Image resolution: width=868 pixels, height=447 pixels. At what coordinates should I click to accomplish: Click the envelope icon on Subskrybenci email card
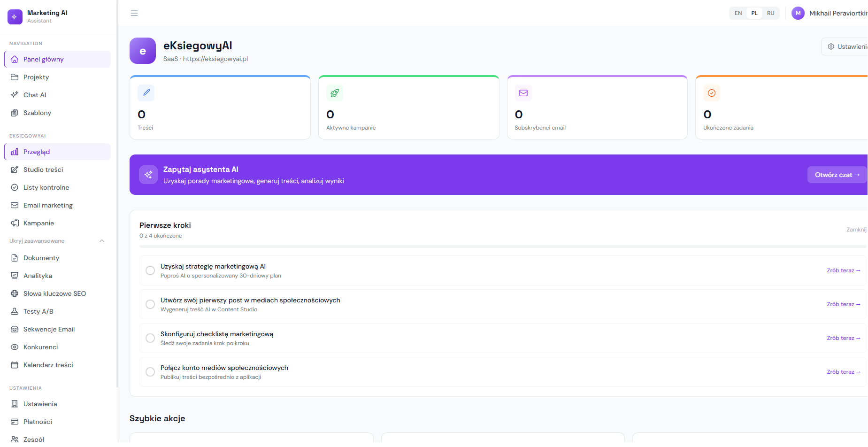tap(523, 93)
